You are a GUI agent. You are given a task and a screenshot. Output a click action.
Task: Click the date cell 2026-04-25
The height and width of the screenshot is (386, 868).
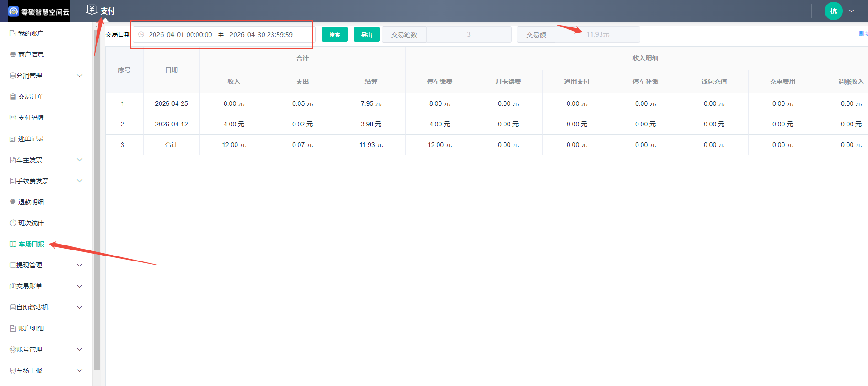tap(171, 103)
